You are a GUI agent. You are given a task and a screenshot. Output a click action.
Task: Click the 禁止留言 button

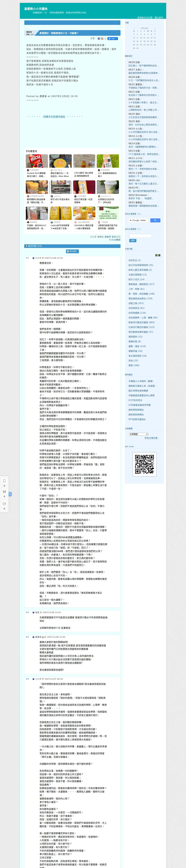72,251
